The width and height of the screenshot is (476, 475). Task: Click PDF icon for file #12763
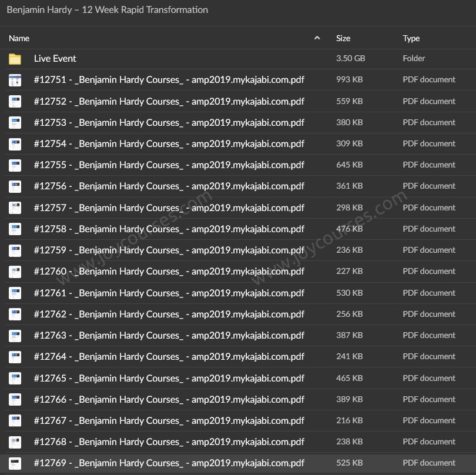[x=15, y=336]
